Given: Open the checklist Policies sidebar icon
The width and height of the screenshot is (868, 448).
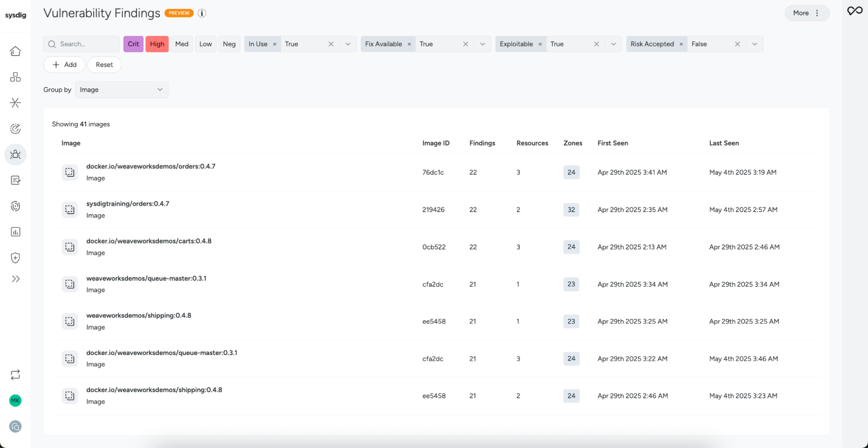Looking at the screenshot, I should tap(16, 180).
